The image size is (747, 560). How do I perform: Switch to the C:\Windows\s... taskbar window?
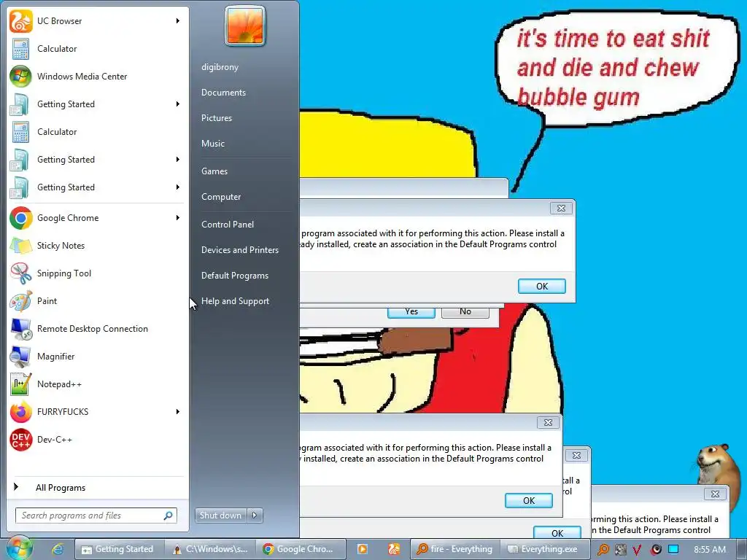[x=210, y=549]
